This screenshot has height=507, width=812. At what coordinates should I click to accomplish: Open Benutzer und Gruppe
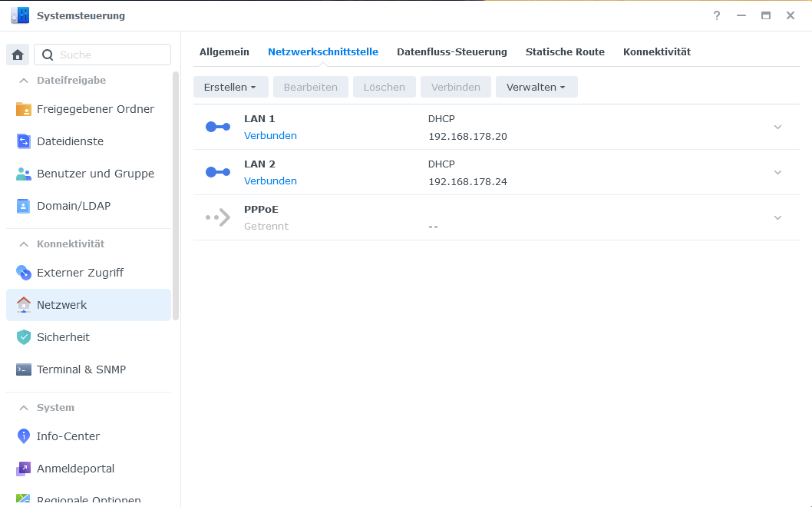[88, 174]
